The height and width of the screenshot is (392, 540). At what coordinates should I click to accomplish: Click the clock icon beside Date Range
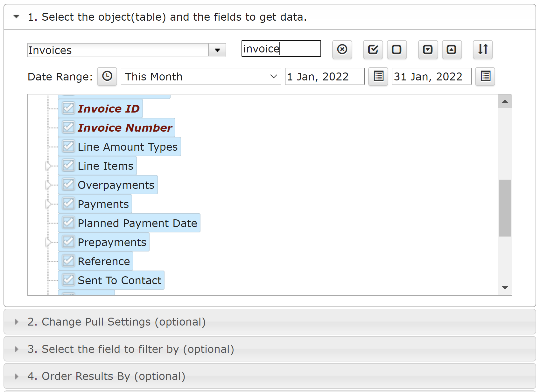(x=107, y=77)
